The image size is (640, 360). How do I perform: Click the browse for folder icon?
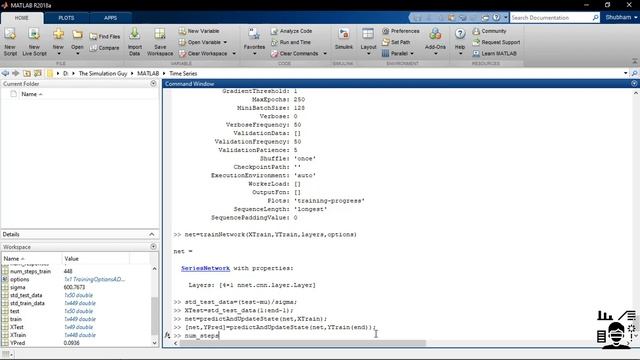click(x=38, y=73)
